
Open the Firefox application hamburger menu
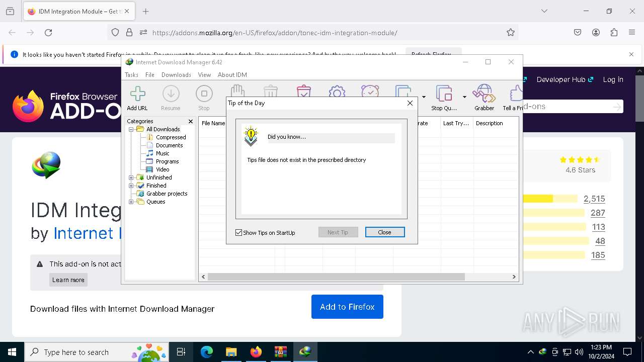click(632, 33)
